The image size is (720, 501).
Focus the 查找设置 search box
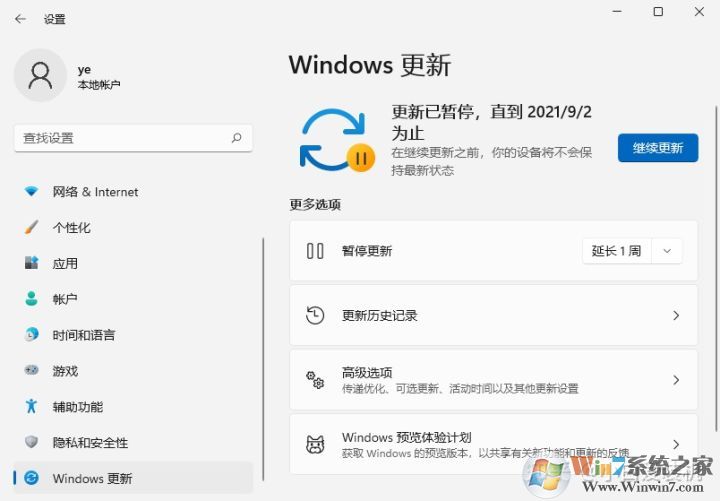(133, 138)
